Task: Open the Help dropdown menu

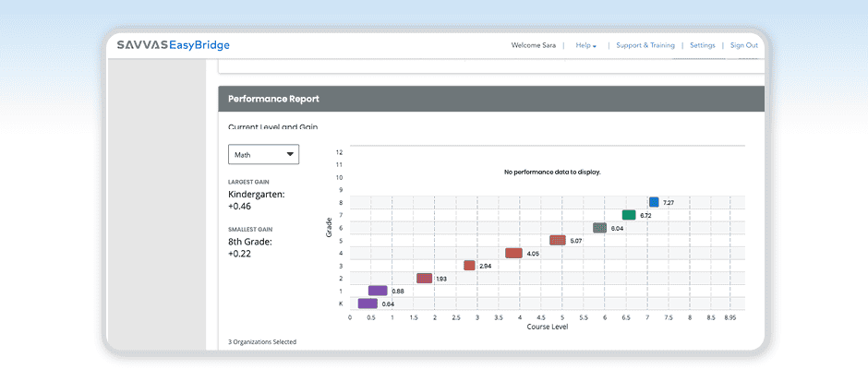Action: pyautogui.click(x=585, y=45)
